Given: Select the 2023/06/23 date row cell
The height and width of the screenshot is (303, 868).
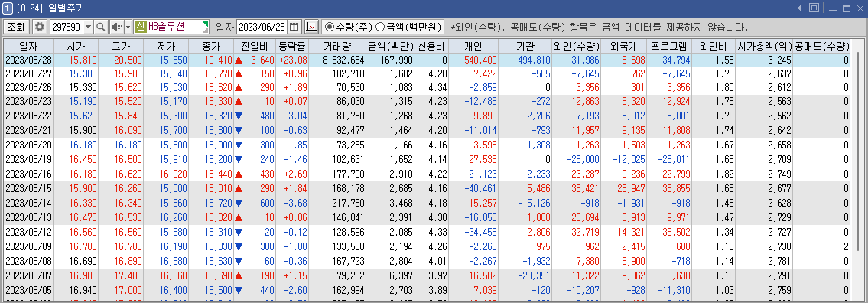Looking at the screenshot, I should 28,101.
